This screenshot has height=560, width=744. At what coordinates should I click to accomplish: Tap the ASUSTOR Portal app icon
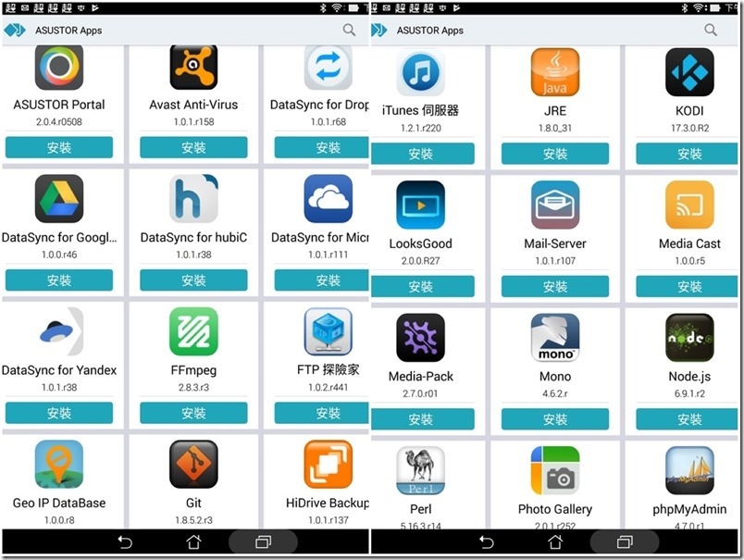tap(59, 68)
